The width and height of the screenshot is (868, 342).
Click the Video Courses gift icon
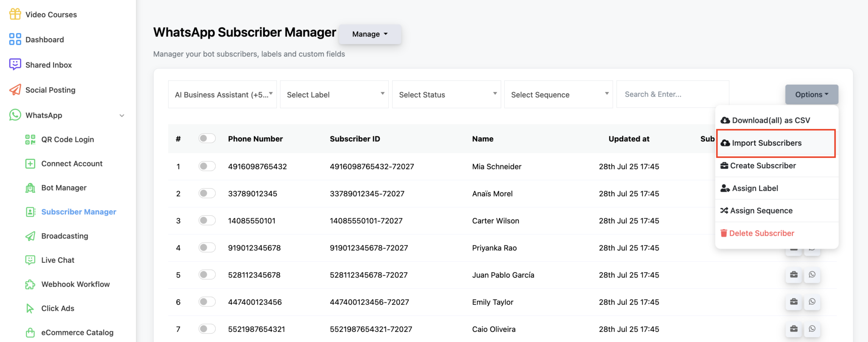15,14
